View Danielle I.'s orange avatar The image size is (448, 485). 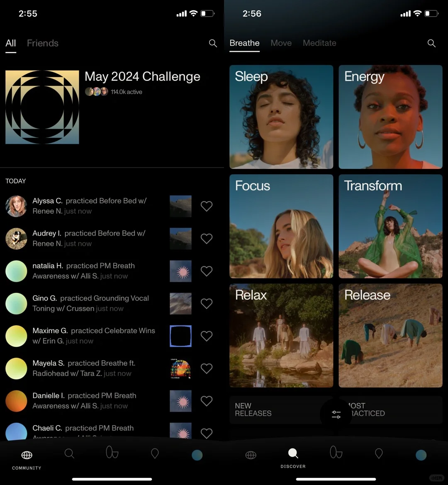pos(17,401)
